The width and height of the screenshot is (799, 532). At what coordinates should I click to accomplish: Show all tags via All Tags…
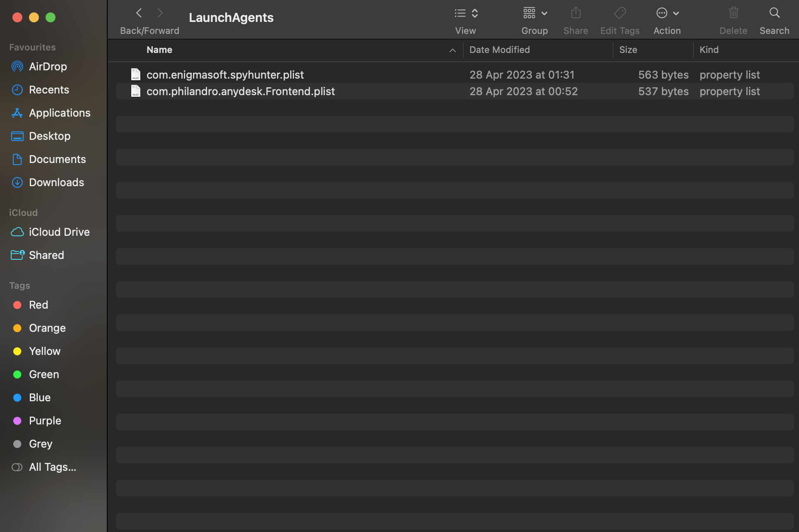click(52, 467)
